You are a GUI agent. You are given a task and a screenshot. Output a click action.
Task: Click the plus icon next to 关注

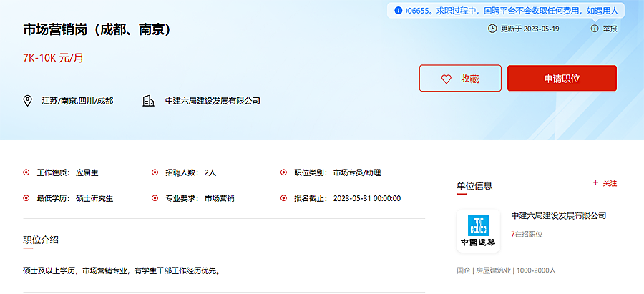point(595,183)
